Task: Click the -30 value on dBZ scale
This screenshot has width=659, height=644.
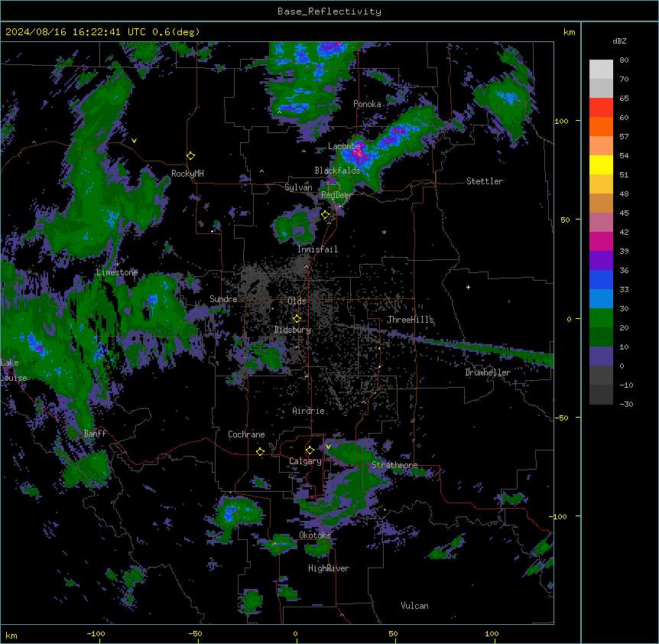Action: coord(626,404)
